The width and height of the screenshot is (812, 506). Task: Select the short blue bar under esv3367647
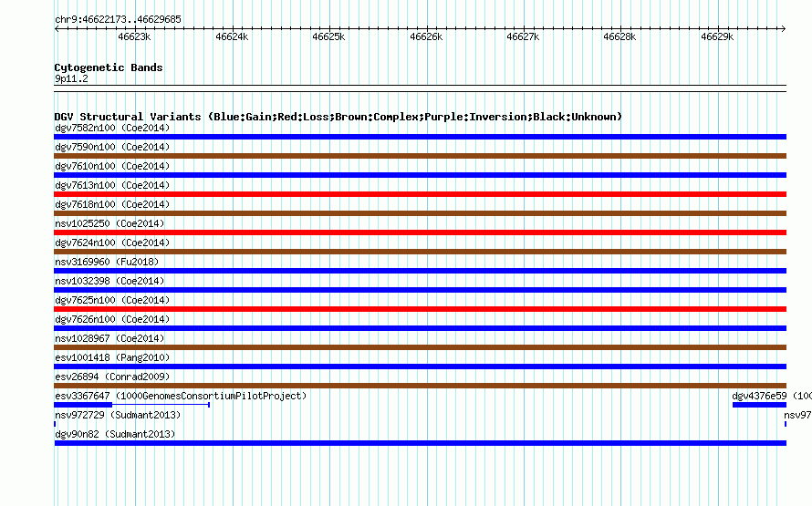coord(83,405)
